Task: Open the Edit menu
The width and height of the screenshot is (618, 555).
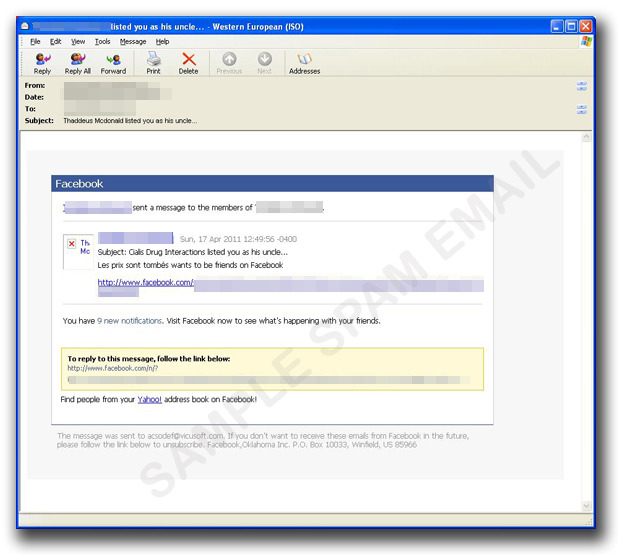Action: coord(56,41)
